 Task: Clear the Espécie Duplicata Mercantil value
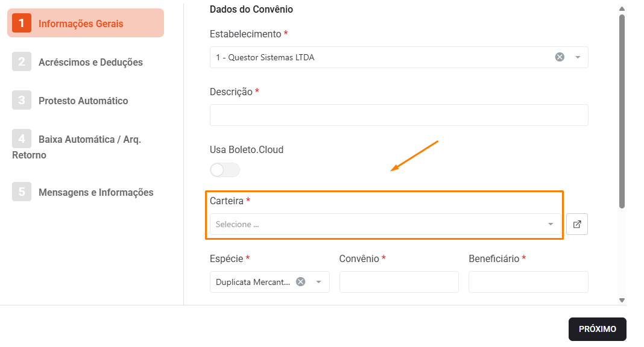(301, 282)
